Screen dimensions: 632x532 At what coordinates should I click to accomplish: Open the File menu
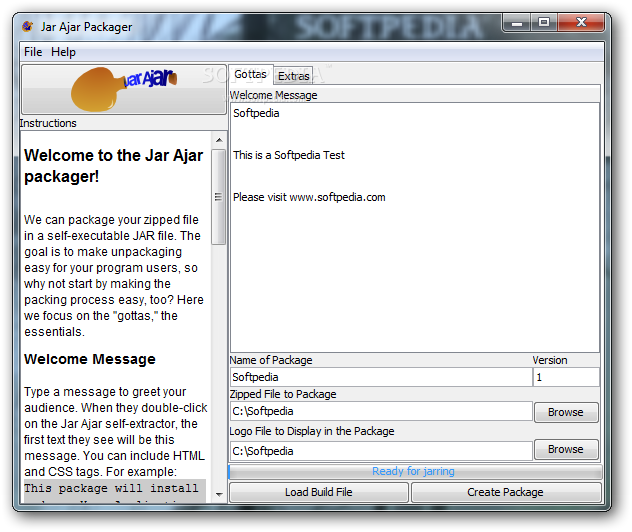(x=33, y=52)
